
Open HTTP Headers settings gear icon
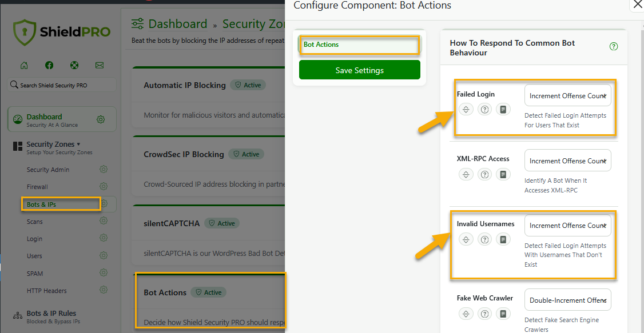[x=104, y=290]
